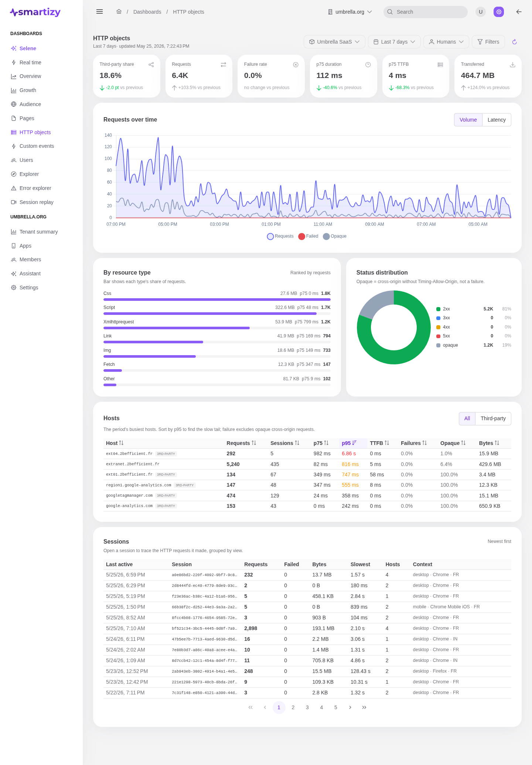532x765 pixels.
Task: Switch chart to Latency view
Action: point(497,120)
